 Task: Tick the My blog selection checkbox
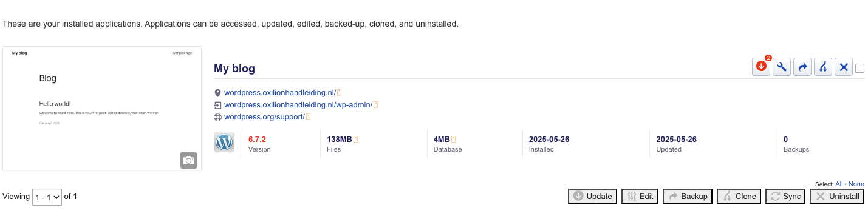tap(859, 69)
